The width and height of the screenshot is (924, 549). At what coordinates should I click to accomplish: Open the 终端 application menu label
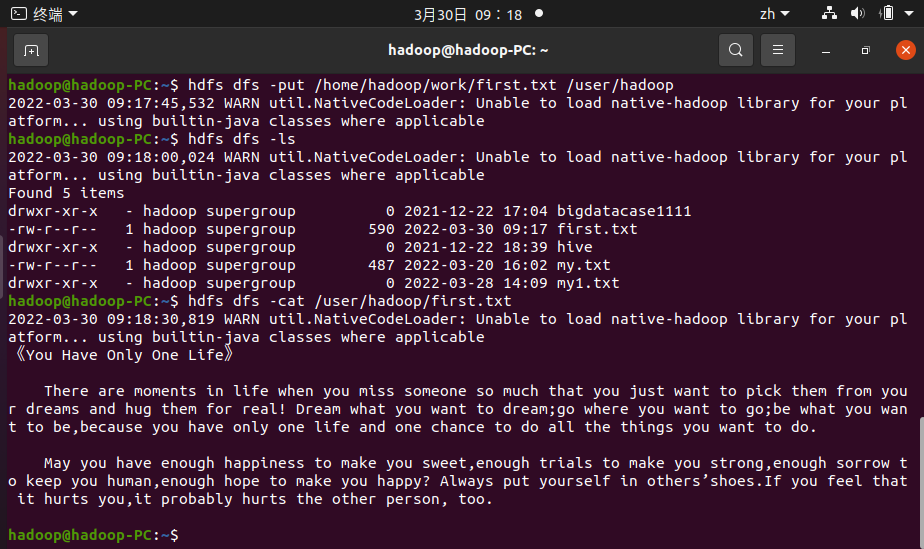click(47, 14)
